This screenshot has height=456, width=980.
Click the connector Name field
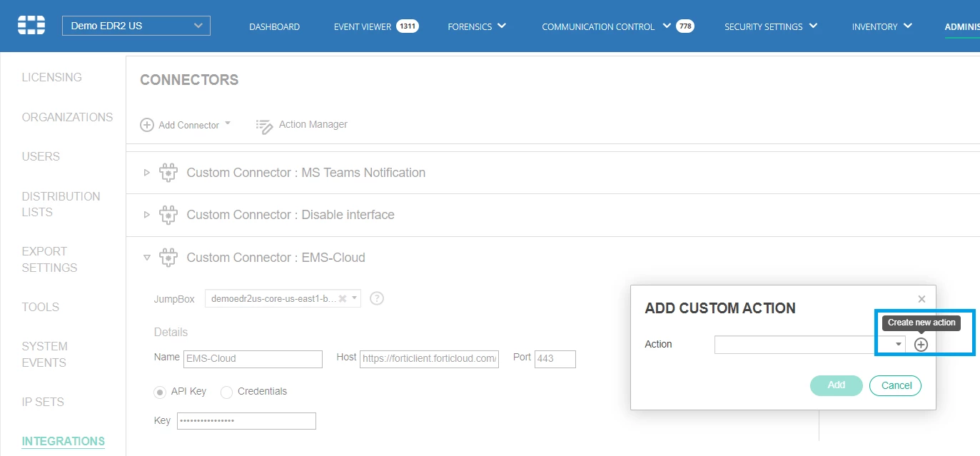click(253, 359)
